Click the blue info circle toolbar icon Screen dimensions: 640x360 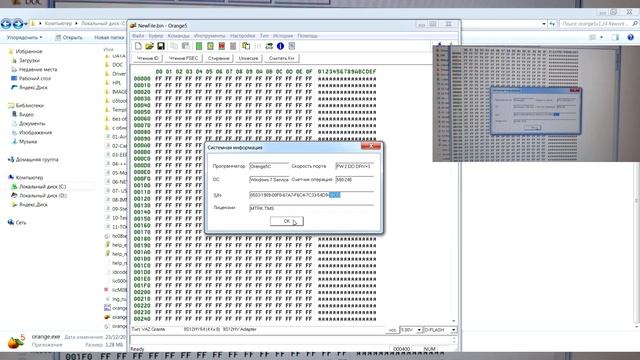click(x=280, y=46)
